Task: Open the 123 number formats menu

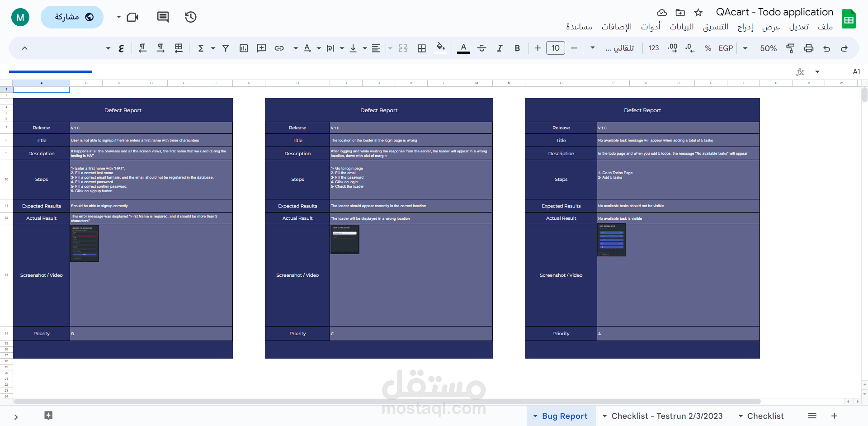Action: (654, 48)
